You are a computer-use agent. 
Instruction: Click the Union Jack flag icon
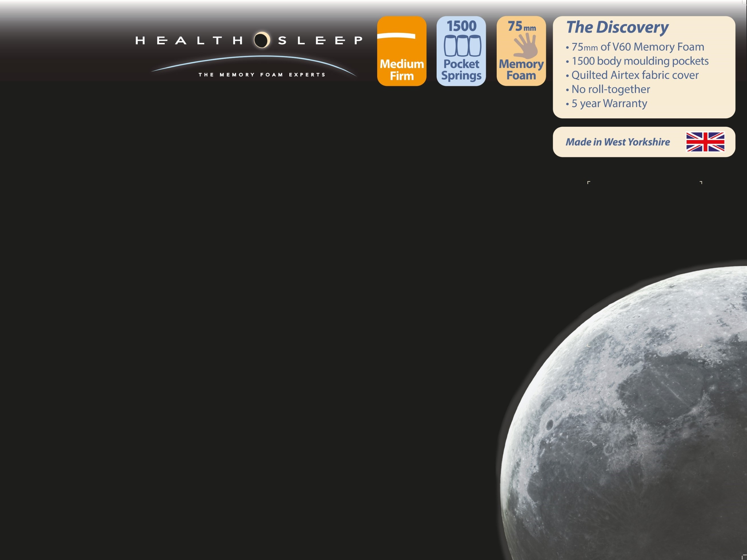pyautogui.click(x=705, y=142)
